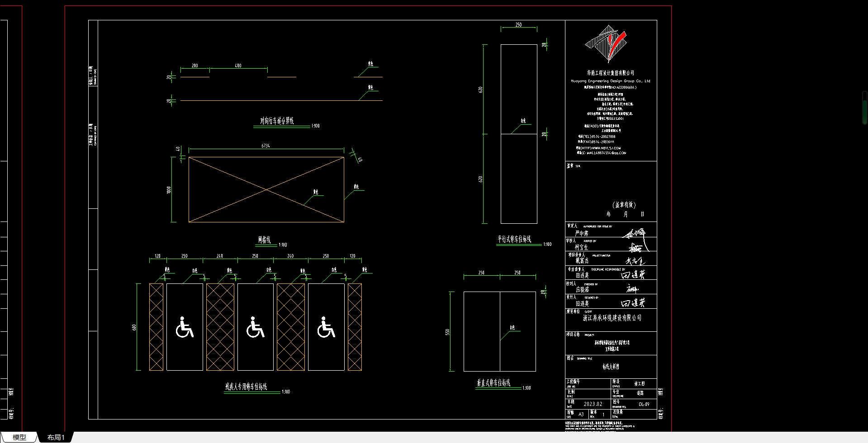Click the drawing number DL-09
Image resolution: width=868 pixels, height=443 pixels.
point(644,404)
